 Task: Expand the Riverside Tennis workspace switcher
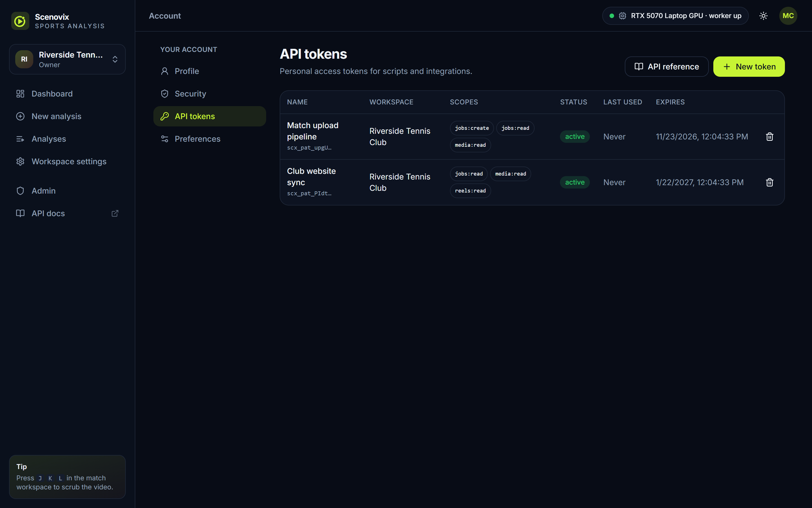pos(67,59)
